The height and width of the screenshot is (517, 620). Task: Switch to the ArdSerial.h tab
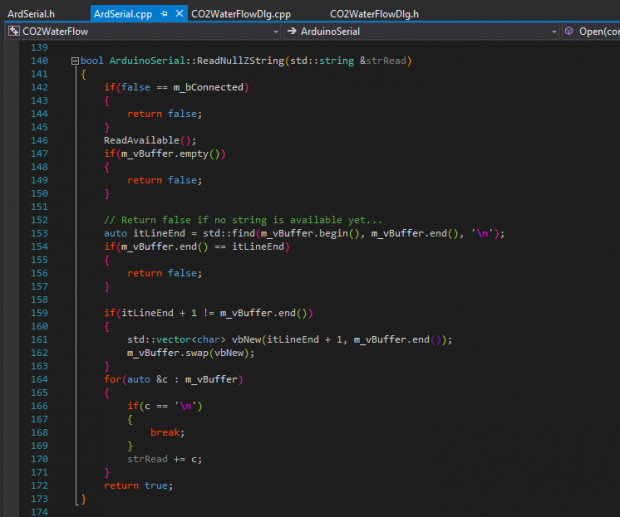point(31,14)
